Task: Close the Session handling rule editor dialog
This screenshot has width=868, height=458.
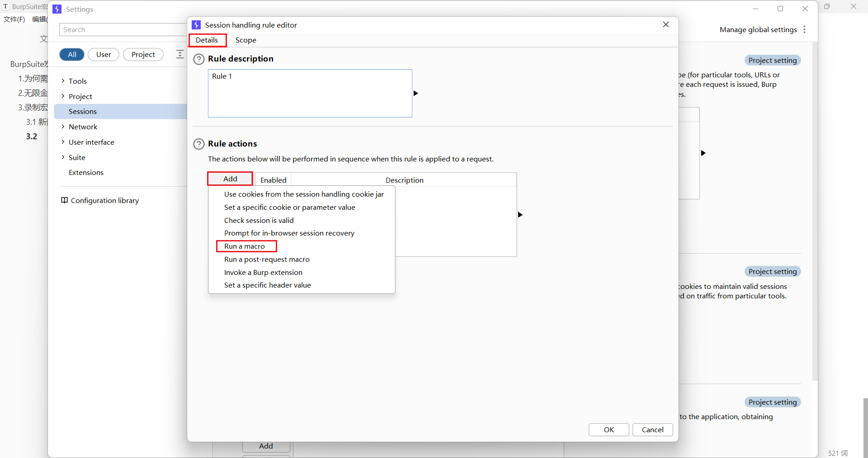Action: (666, 24)
